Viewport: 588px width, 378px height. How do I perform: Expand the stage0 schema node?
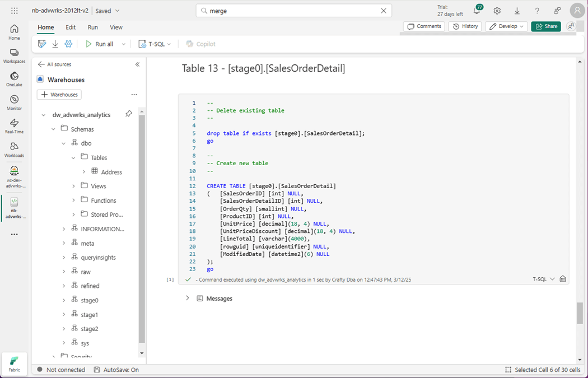click(x=64, y=300)
